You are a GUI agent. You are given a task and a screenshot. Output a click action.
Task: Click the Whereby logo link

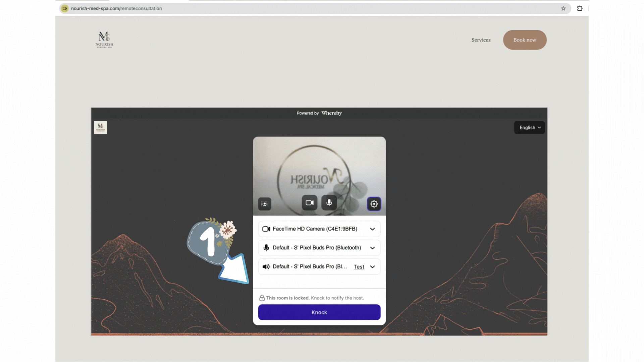click(x=331, y=113)
